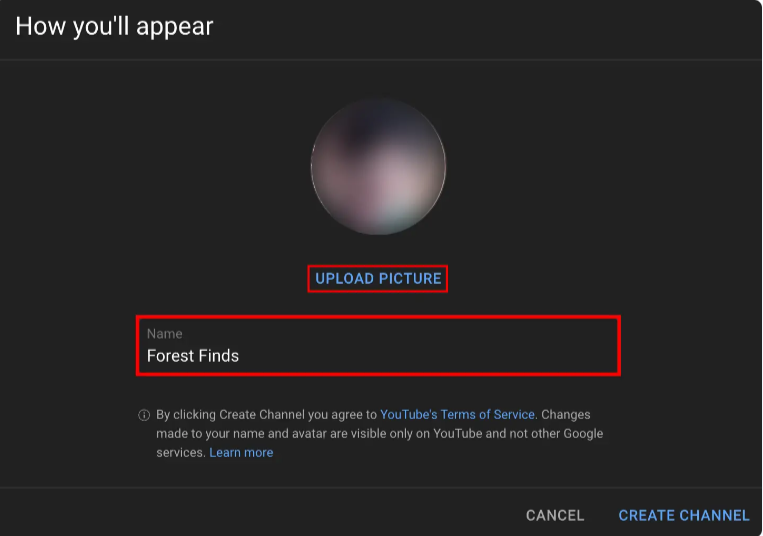This screenshot has width=763, height=536.
Task: Open the Learn more link
Action: [x=241, y=452]
